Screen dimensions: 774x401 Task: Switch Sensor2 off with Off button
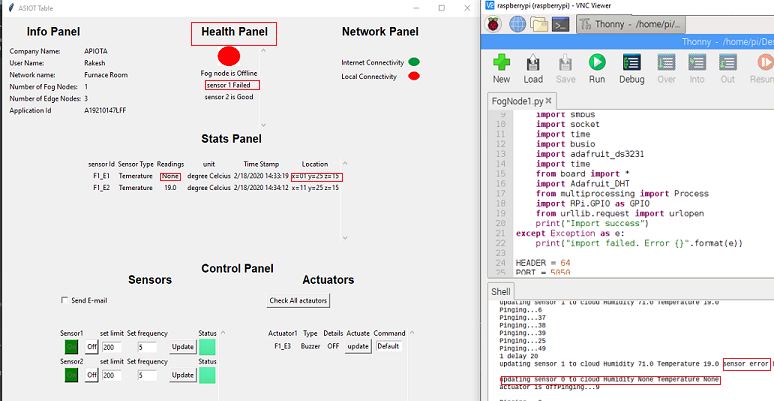(91, 375)
